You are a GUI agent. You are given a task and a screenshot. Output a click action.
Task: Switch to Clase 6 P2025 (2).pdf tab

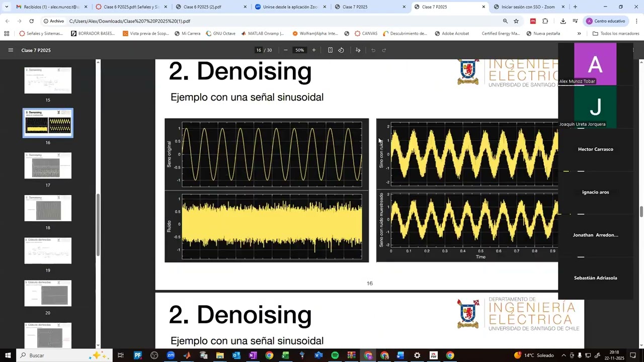click(x=210, y=7)
